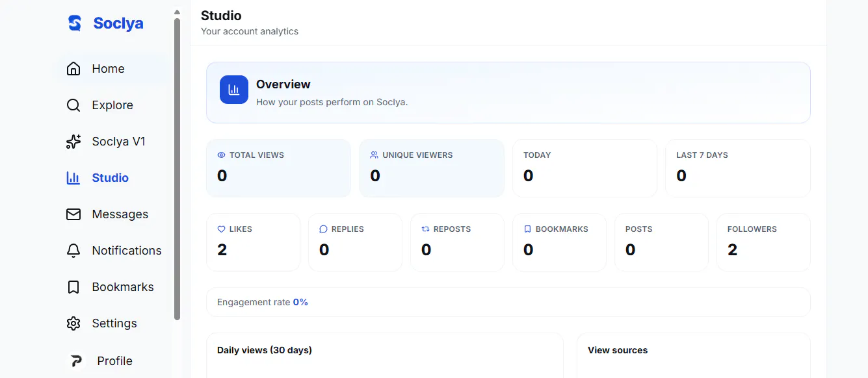The height and width of the screenshot is (378, 868).
Task: Click the Messages envelope icon
Action: point(73,214)
